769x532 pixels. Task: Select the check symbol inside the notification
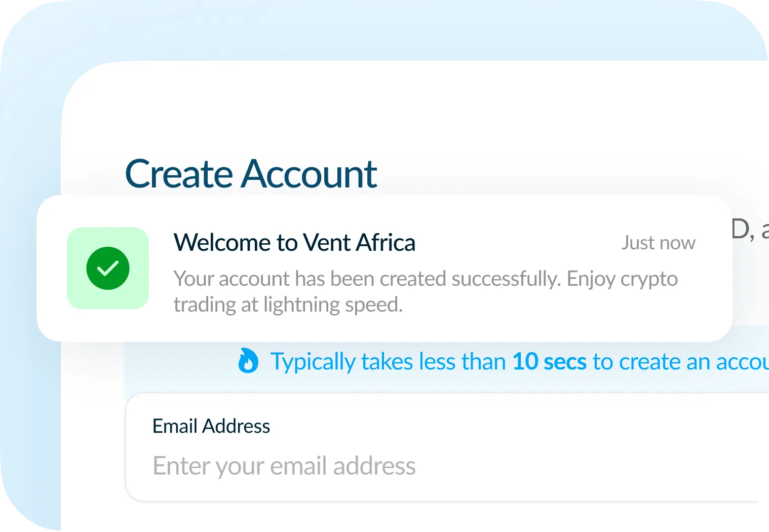coord(108,269)
